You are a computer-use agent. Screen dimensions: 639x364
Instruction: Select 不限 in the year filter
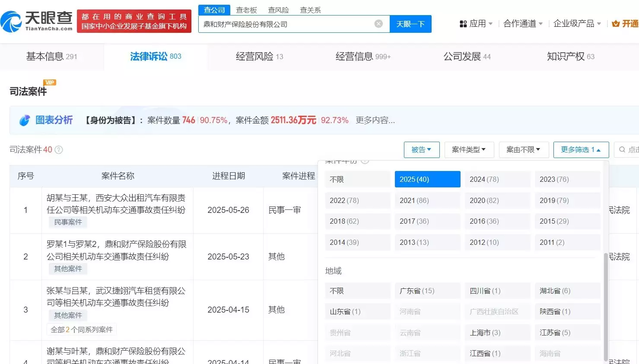(x=358, y=179)
